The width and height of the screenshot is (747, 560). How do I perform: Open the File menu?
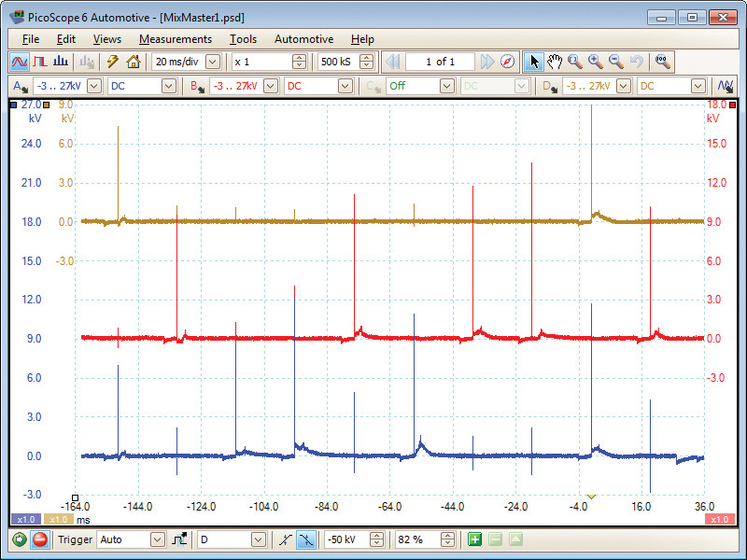point(31,39)
